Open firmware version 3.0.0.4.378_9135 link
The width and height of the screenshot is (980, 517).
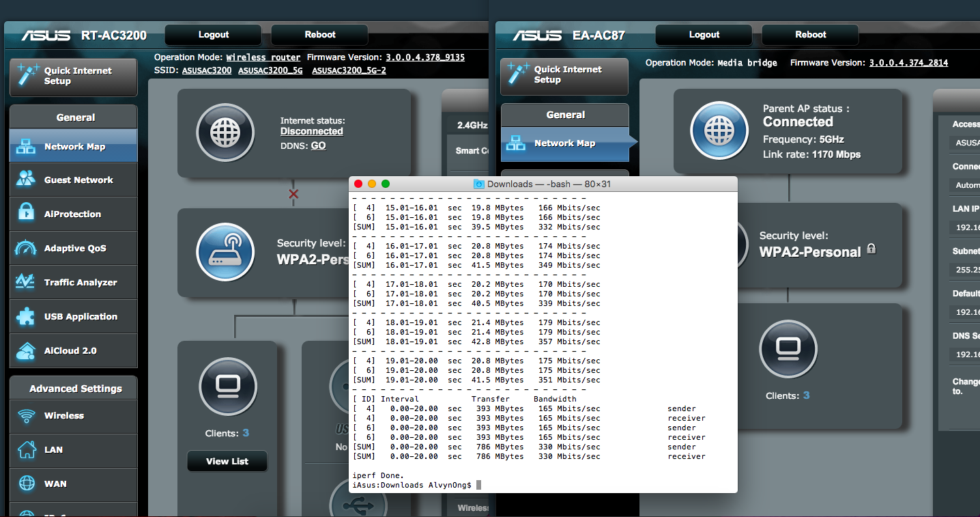424,58
